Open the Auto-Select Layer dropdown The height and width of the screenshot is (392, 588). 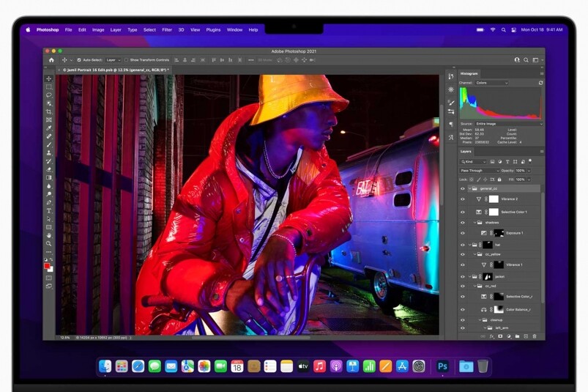113,60
